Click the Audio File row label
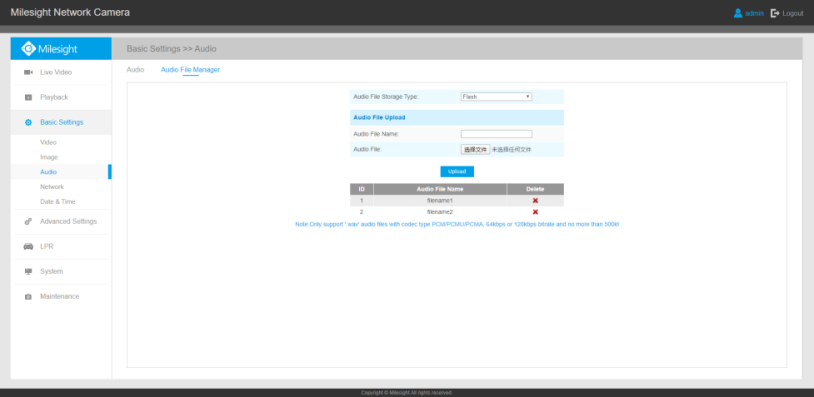Screen dimensions: 814x397 coord(368,149)
